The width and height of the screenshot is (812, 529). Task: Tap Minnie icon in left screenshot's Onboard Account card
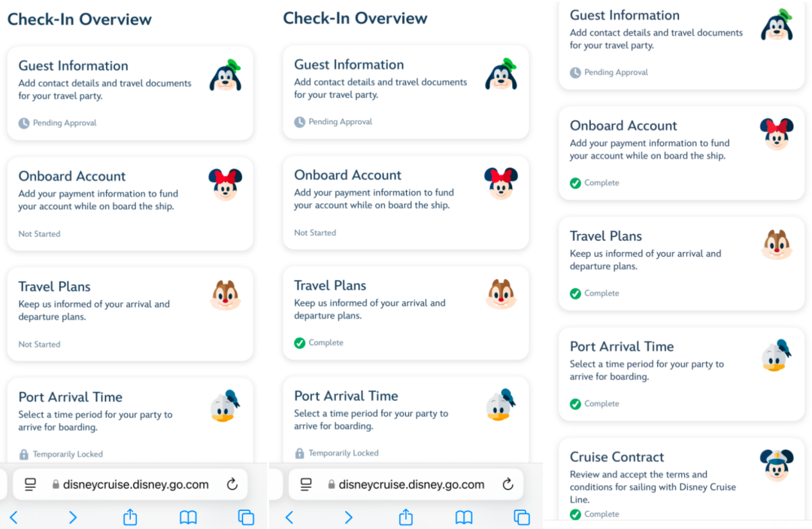[x=226, y=184]
